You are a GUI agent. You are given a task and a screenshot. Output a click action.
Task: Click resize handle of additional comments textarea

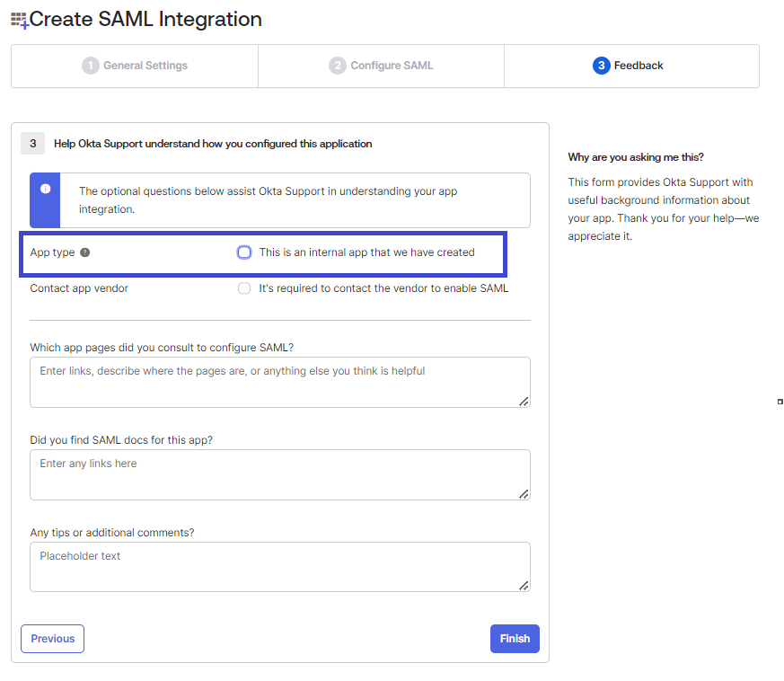coord(524,586)
